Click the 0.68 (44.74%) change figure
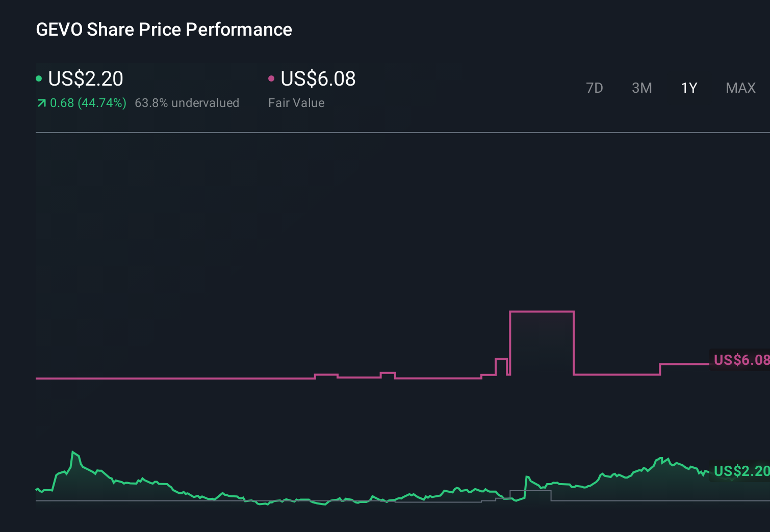Image resolution: width=770 pixels, height=532 pixels. click(88, 102)
